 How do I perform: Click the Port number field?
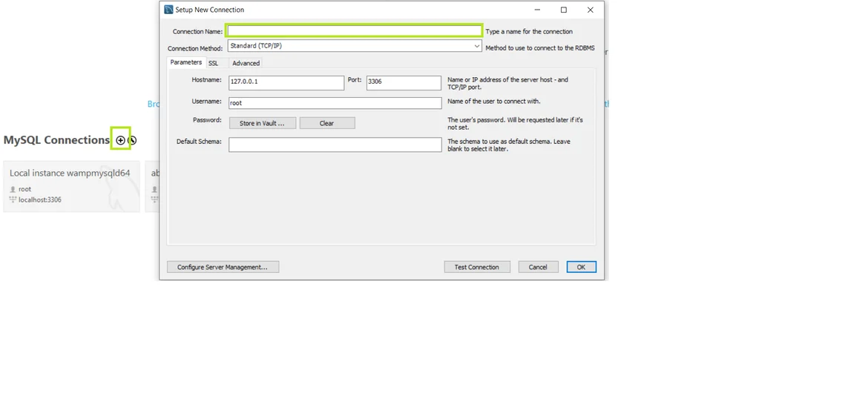pyautogui.click(x=403, y=82)
